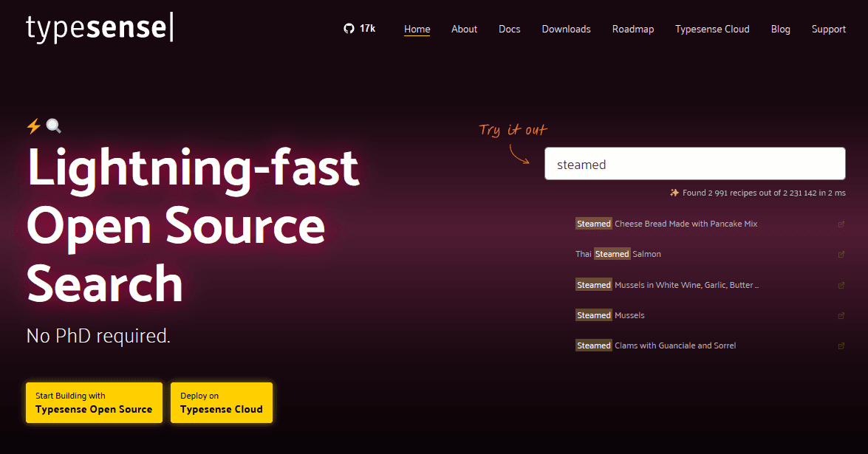This screenshot has height=454, width=868.
Task: Open the Downloads page
Action: [x=566, y=29]
